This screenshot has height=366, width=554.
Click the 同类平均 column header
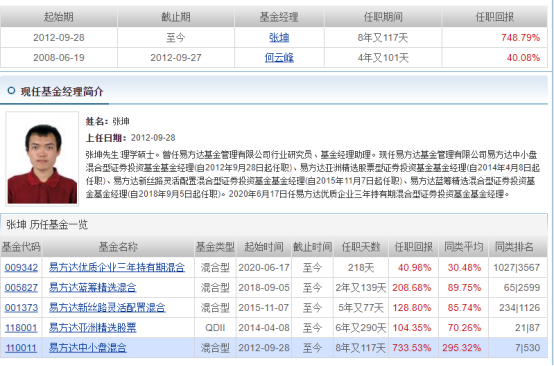(464, 247)
